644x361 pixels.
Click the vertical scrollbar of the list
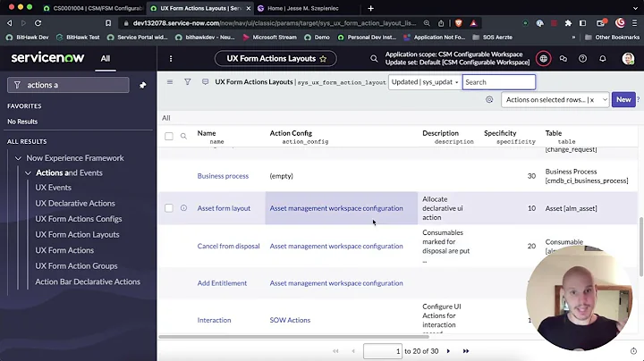coord(640,247)
